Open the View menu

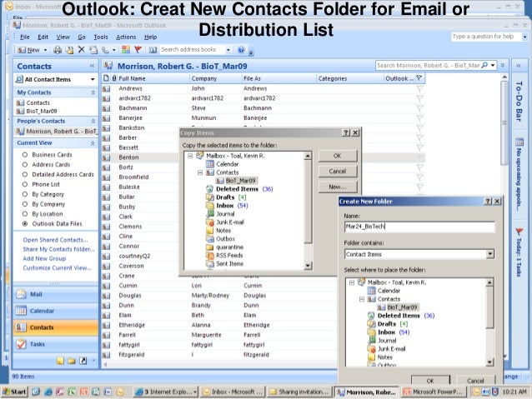tap(63, 37)
